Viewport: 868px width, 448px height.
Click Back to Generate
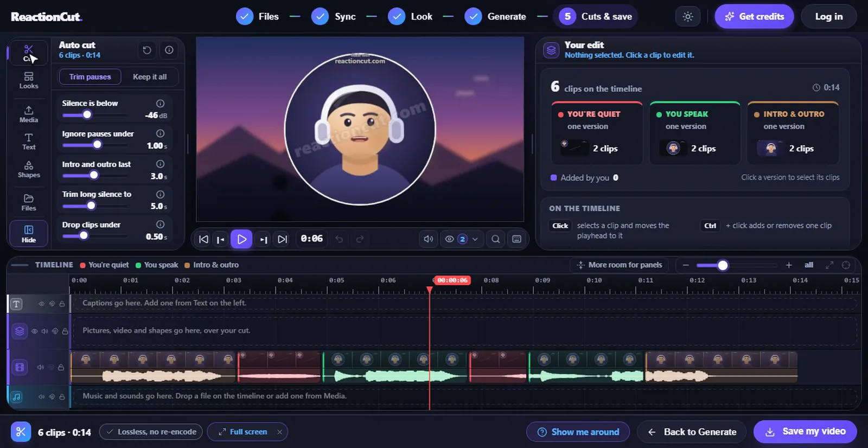click(x=692, y=432)
